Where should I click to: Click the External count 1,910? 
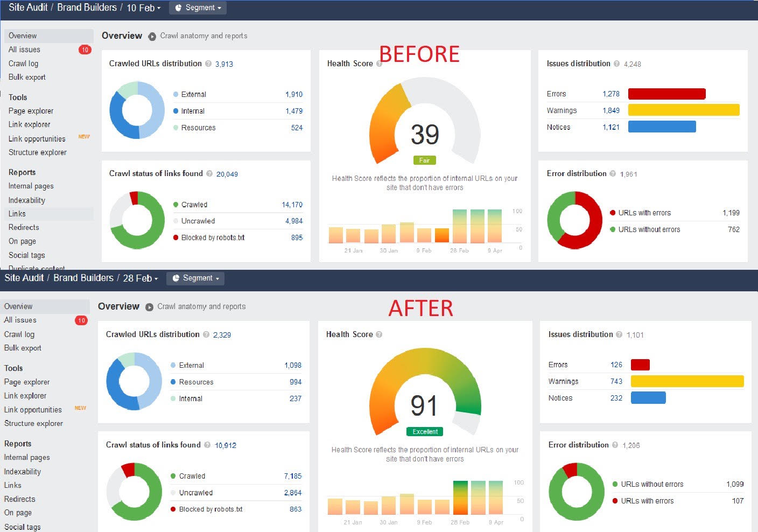click(294, 94)
